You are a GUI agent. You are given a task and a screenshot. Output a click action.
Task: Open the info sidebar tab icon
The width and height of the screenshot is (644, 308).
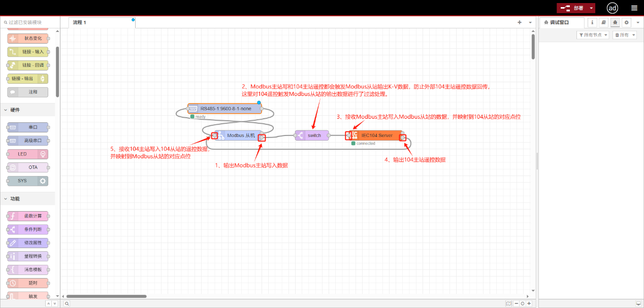592,22
